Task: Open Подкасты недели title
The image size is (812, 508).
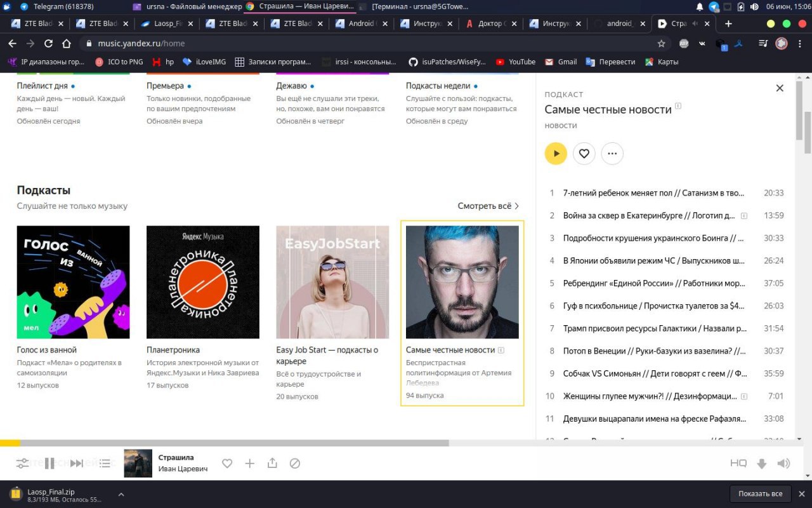Action: (x=438, y=86)
